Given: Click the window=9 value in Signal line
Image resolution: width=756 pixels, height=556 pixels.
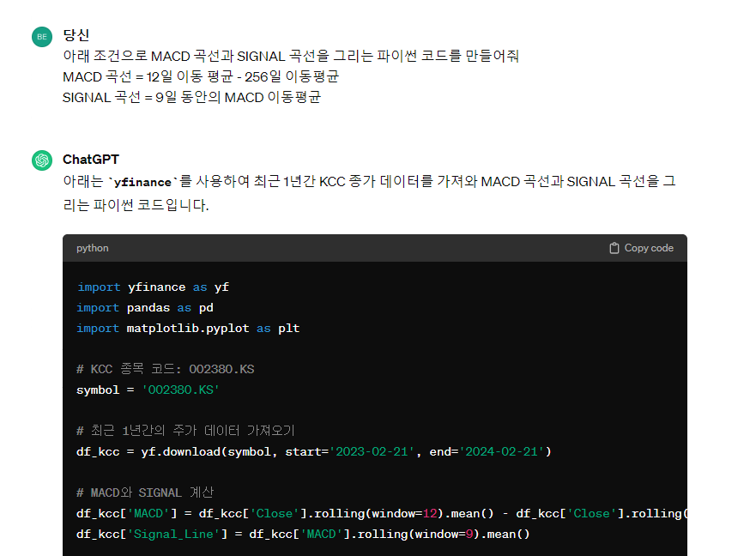Looking at the screenshot, I should coord(469,535).
